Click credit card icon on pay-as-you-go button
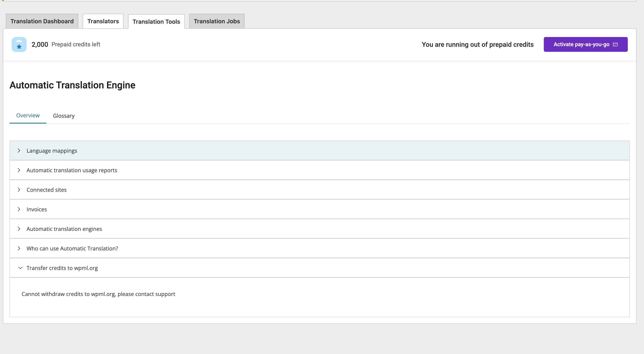Viewport: 644px width, 354px height. pyautogui.click(x=616, y=45)
